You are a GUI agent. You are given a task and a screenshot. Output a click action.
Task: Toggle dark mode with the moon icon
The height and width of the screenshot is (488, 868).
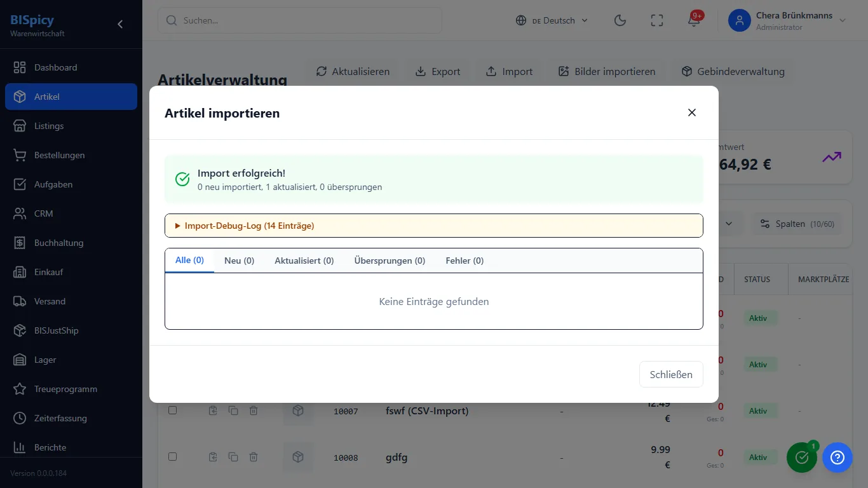[620, 20]
